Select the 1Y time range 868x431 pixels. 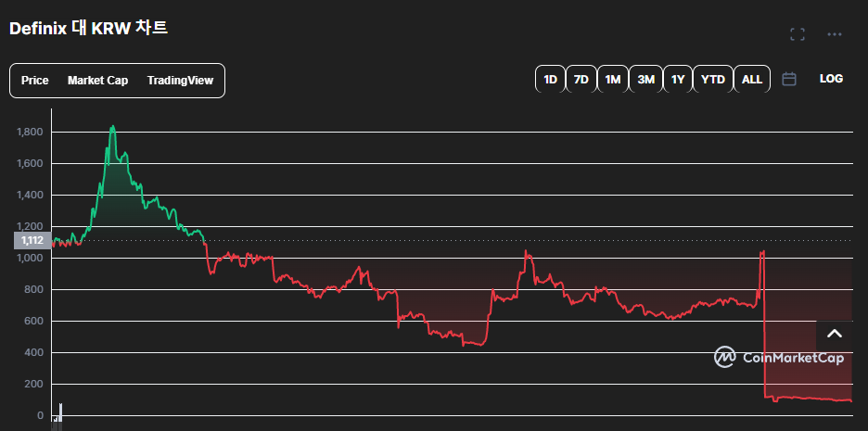point(678,79)
